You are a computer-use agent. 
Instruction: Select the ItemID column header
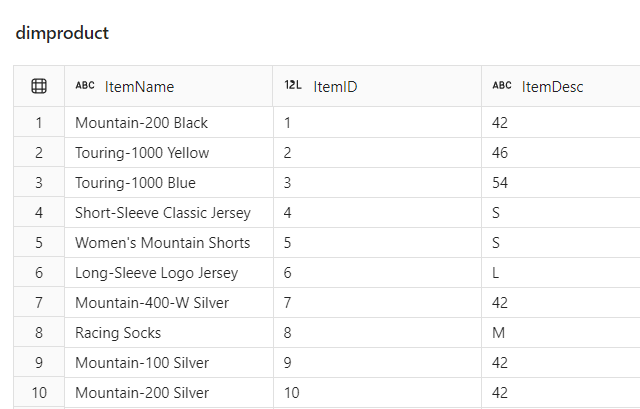point(377,86)
